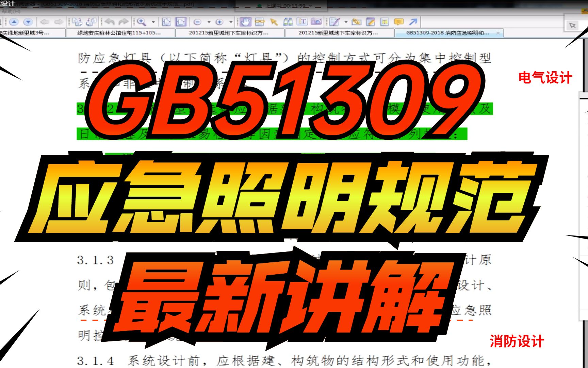Open the zoom out dropdown arrow
This screenshot has width=588, height=368.
[209, 22]
